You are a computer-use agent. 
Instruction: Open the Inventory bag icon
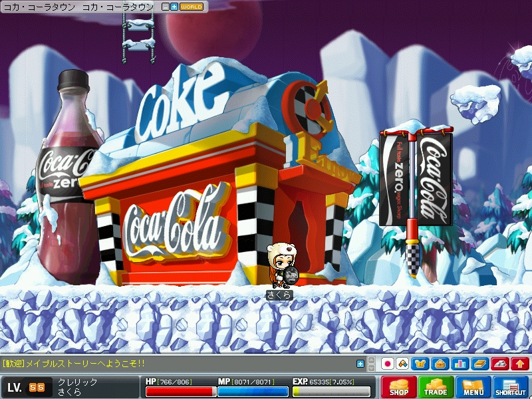[440, 364]
